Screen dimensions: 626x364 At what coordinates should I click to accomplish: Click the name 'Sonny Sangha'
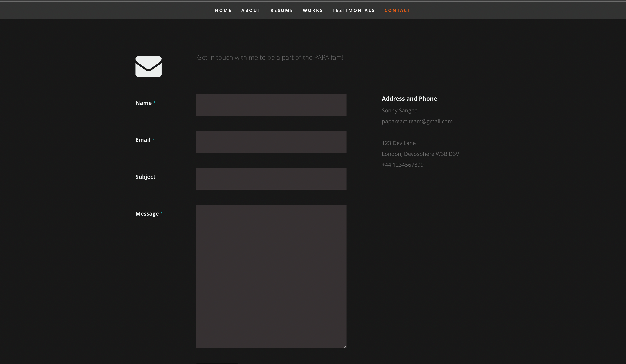(399, 110)
